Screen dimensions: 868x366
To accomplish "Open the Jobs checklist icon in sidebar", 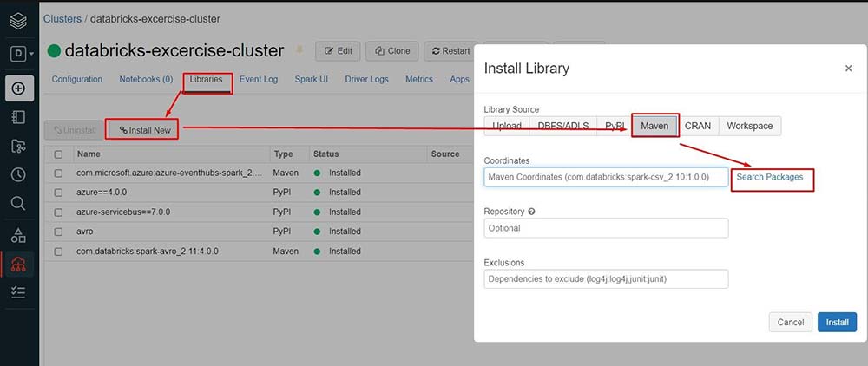I will 18,292.
